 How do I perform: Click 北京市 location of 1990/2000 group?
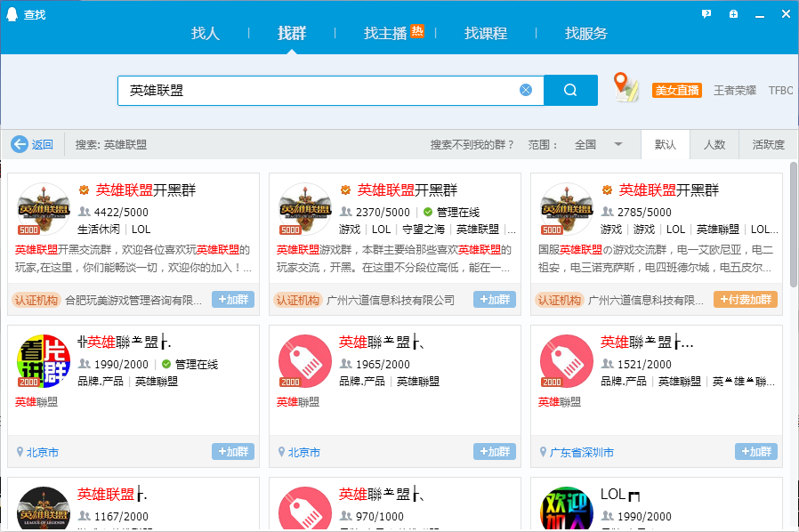[x=43, y=453]
